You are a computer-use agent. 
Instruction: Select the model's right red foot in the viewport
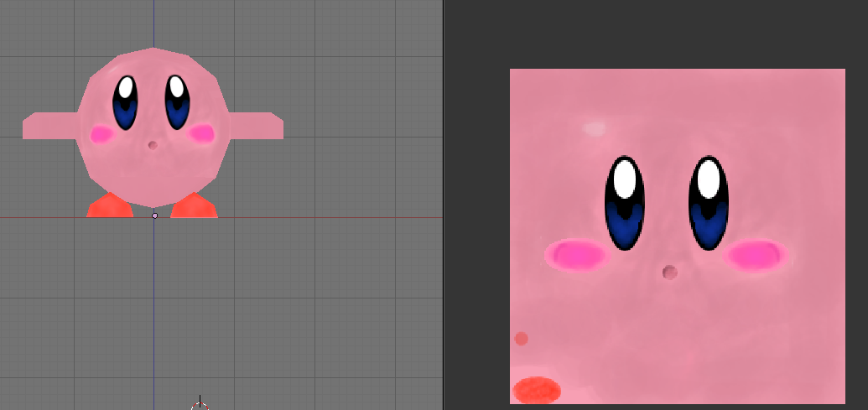[x=195, y=205]
